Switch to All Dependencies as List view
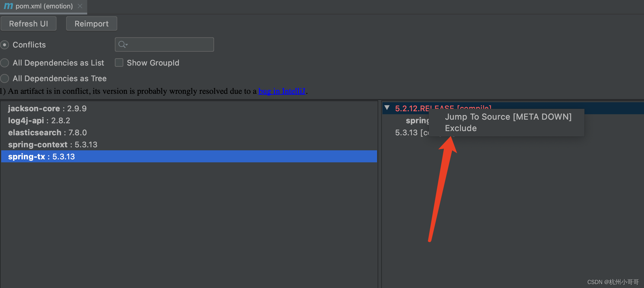 pyautogui.click(x=5, y=63)
